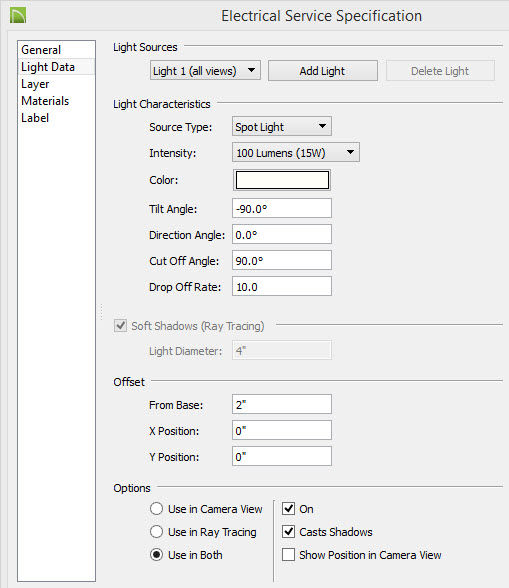The height and width of the screenshot is (588, 509).
Task: Click the Cut Off Angle field
Action: pyautogui.click(x=282, y=260)
